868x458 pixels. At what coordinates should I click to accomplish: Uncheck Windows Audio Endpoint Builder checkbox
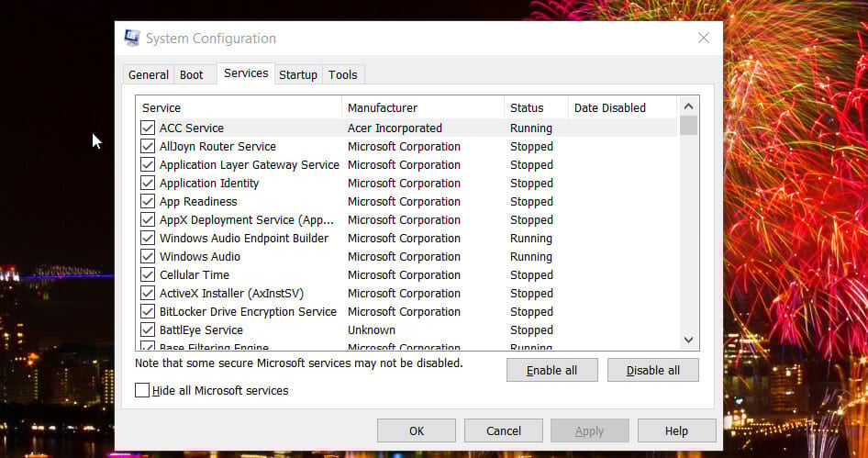pyautogui.click(x=147, y=238)
